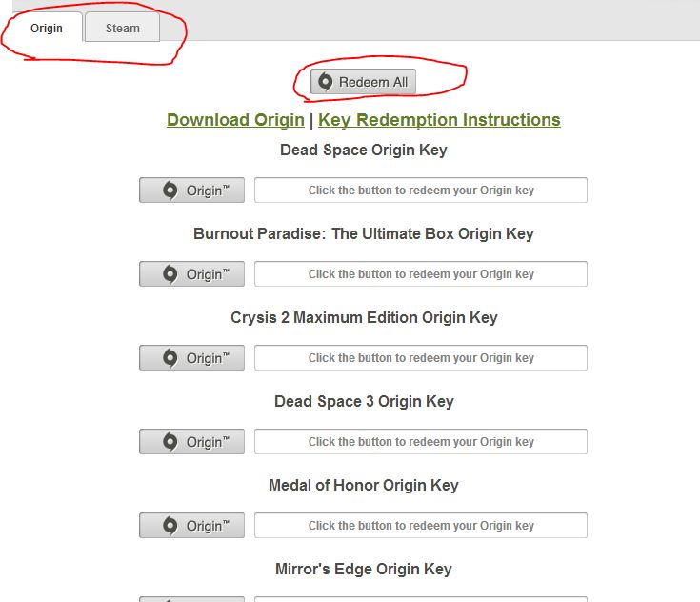Image resolution: width=700 pixels, height=602 pixels.
Task: Redeem Medal of Honor using Origin™ button label
Action: coord(208,526)
